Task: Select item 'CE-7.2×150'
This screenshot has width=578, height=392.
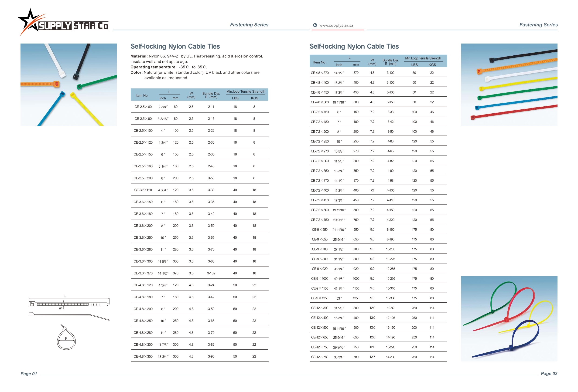Action: pyautogui.click(x=320, y=112)
